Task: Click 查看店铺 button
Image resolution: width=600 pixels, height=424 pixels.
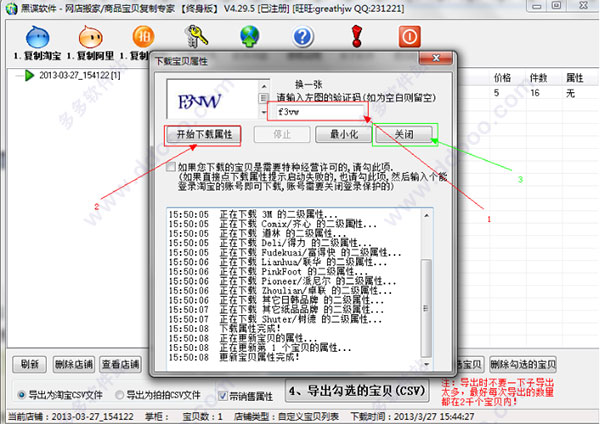Action: (120, 364)
